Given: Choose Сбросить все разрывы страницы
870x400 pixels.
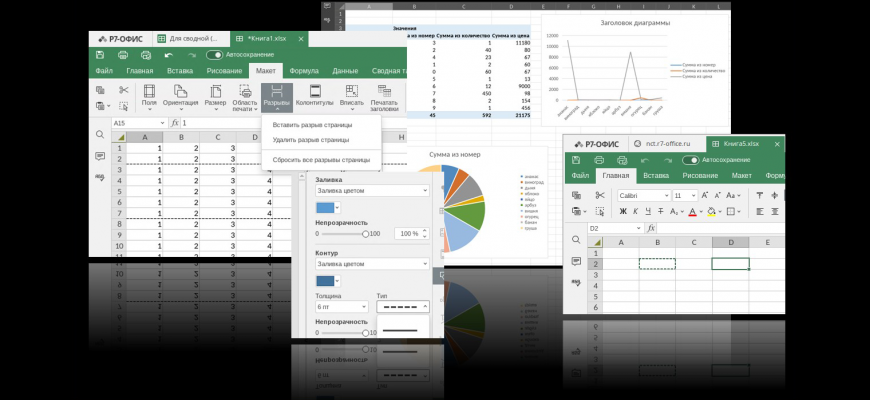Looking at the screenshot, I should [321, 160].
